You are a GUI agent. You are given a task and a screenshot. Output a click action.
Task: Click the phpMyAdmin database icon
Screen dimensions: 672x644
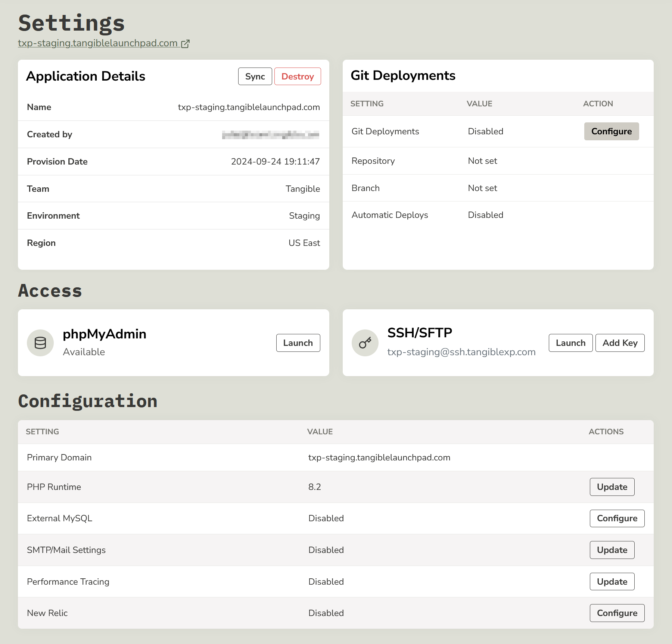coord(40,343)
